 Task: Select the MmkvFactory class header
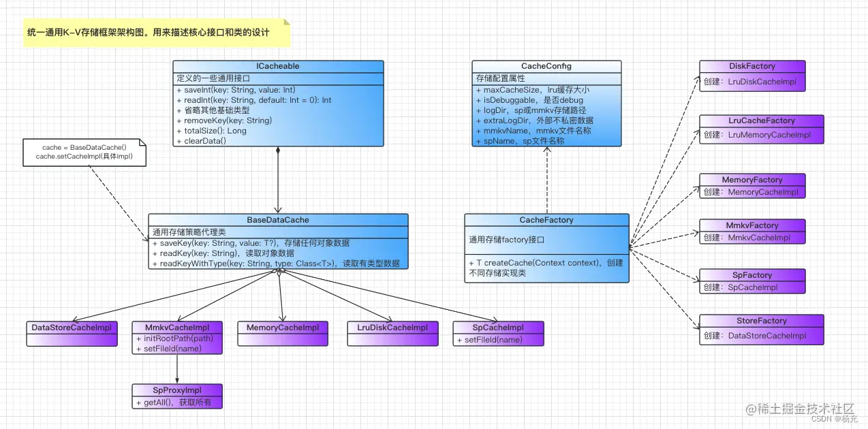point(752,225)
